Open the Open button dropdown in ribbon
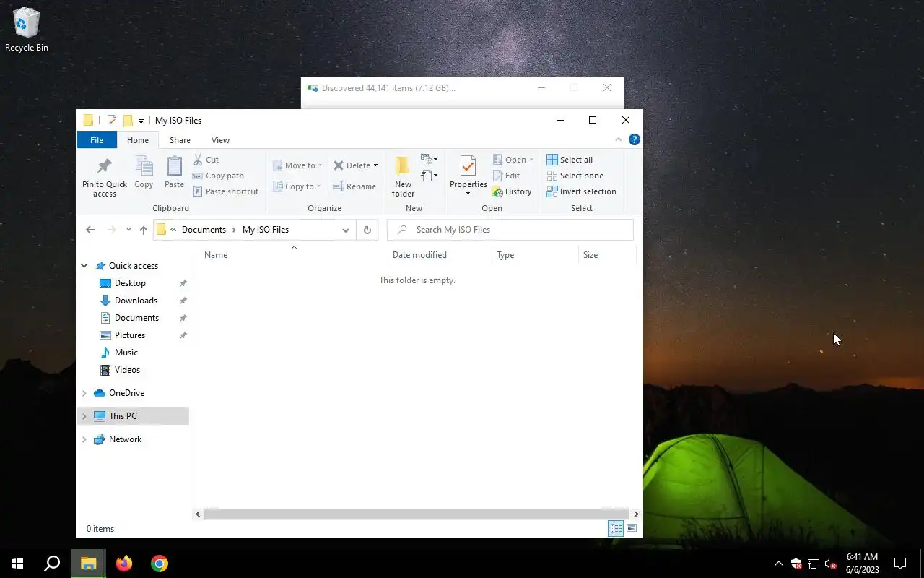924x578 pixels. (x=531, y=160)
